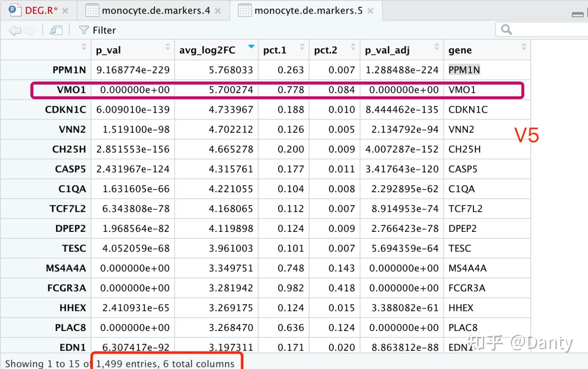Screen dimensions: 588x369
Task: Select the VMO1 row name
Action: point(71,90)
